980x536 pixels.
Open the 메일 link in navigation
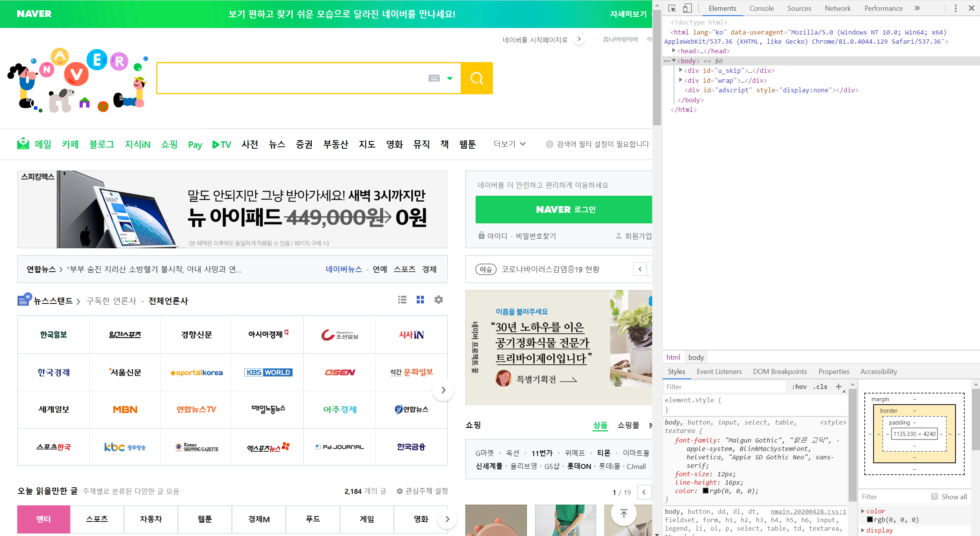(x=43, y=144)
